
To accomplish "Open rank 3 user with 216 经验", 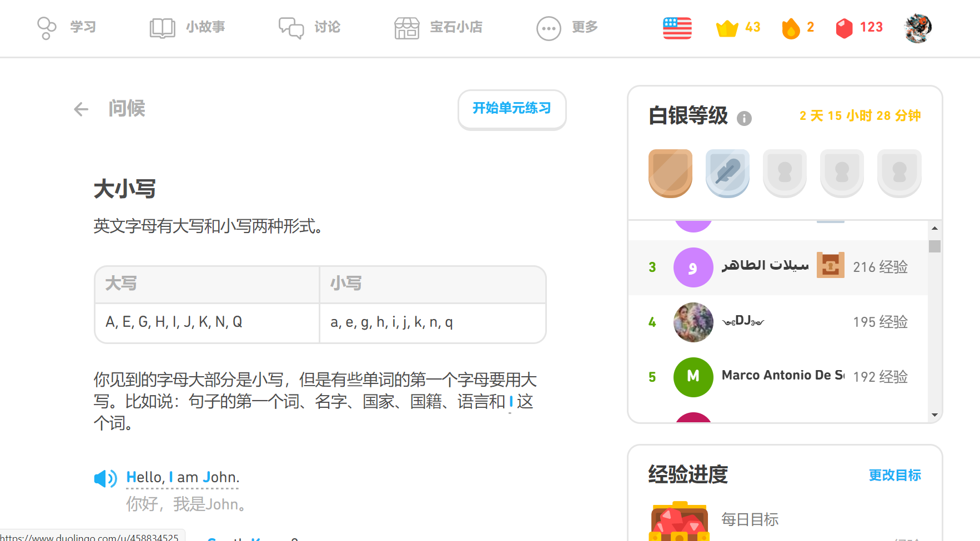I will pos(778,267).
